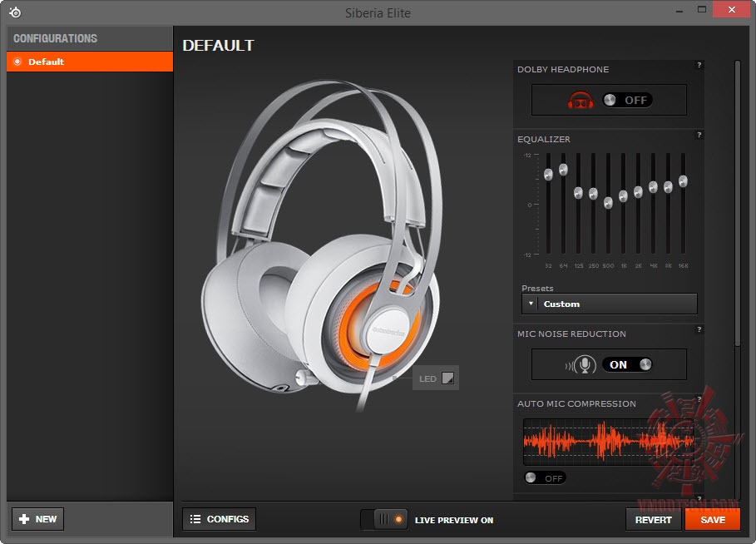Open help for Mic Noise Reduction section
Image resolution: width=756 pixels, height=544 pixels.
[699, 329]
